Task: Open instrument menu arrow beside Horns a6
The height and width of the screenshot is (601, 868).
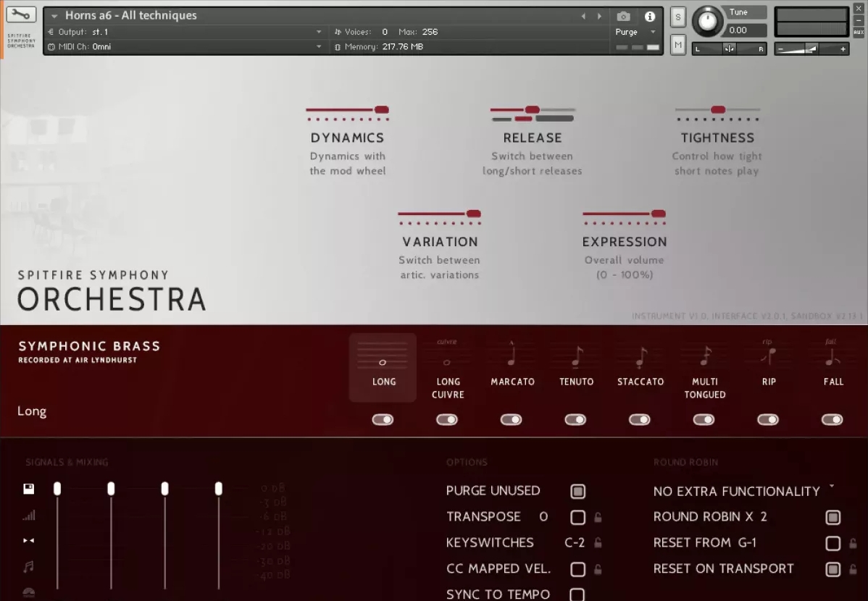Action: click(x=54, y=16)
